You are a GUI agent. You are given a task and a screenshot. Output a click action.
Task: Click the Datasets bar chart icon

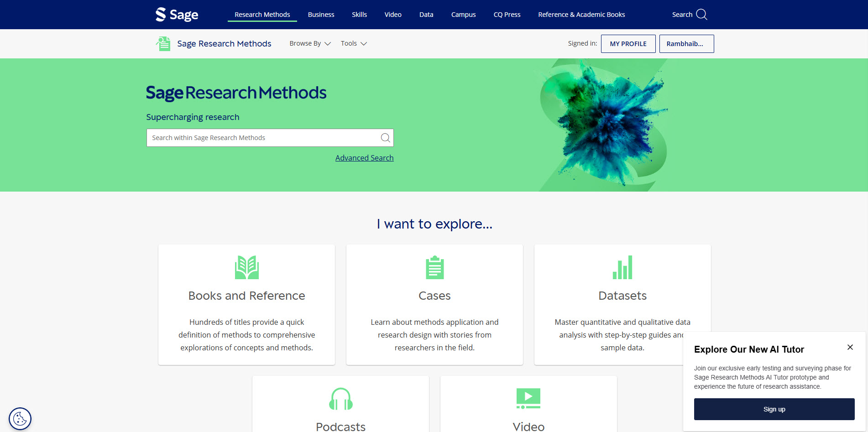coord(622,267)
